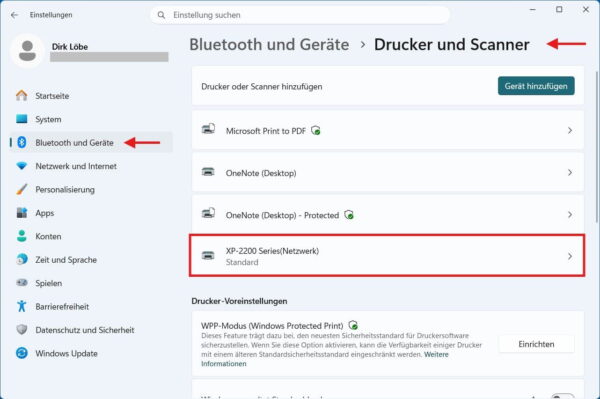Viewport: 600px width, 399px height.
Task: Minimize the Einstellungen window
Action: 532,10
